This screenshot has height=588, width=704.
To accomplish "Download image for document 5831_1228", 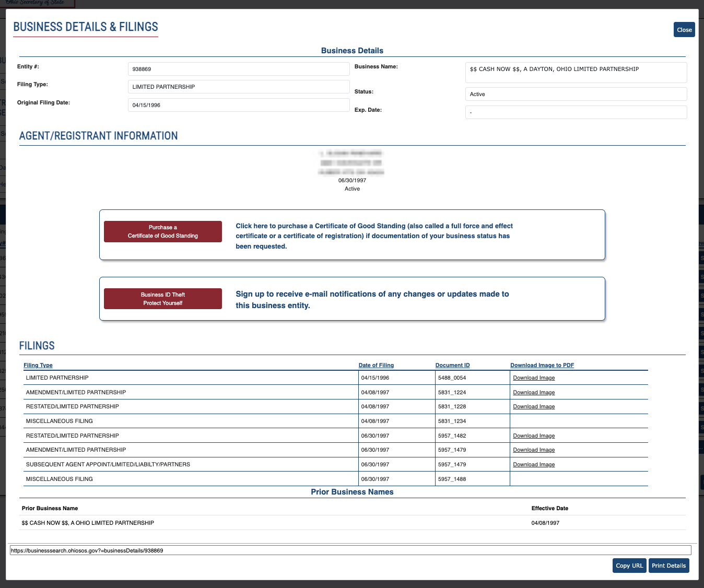I will click(x=534, y=406).
